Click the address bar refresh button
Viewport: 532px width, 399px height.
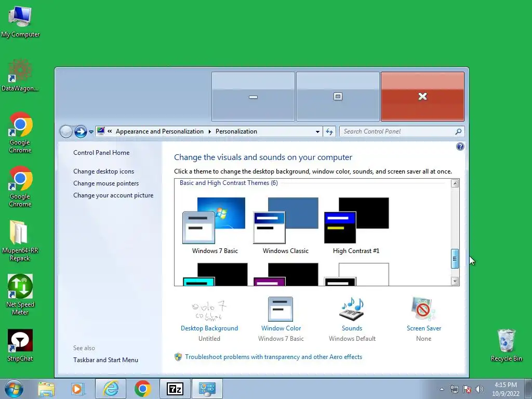click(329, 131)
